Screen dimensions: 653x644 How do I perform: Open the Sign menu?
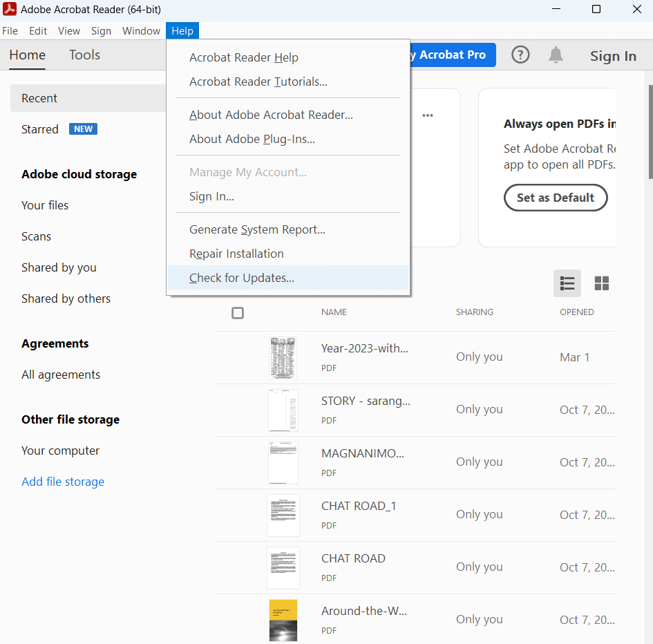[x=101, y=31]
